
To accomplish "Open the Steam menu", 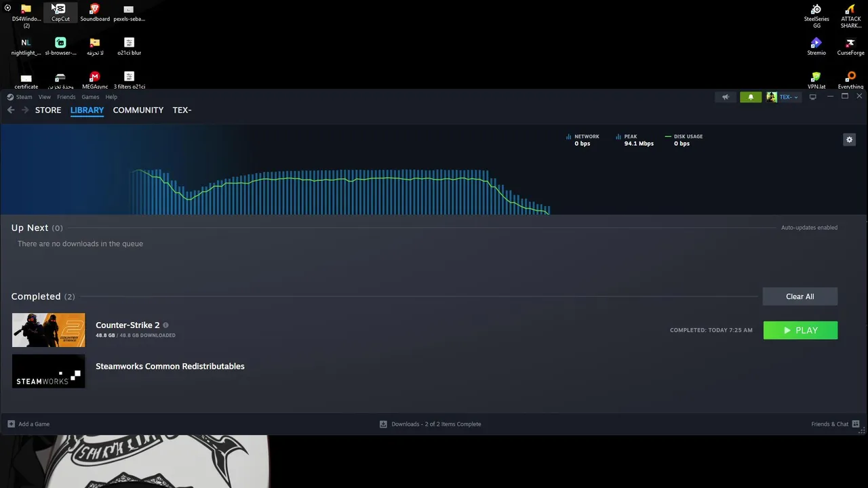I will [x=24, y=97].
